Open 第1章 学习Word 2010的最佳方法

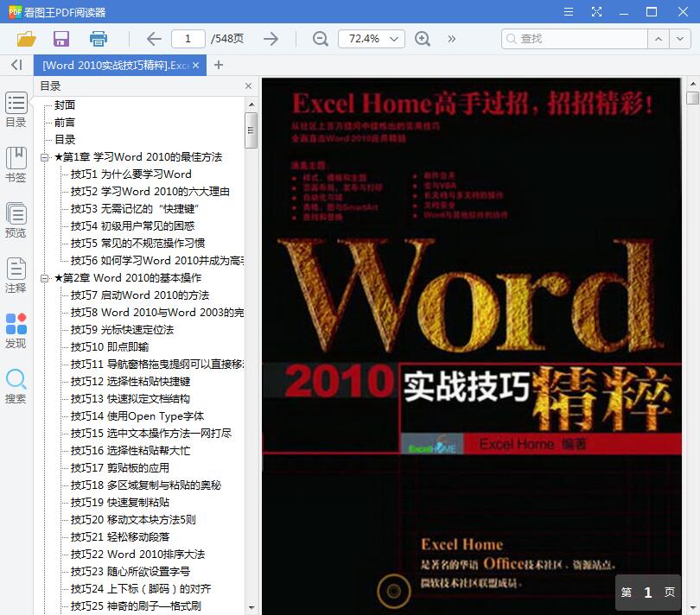138,157
